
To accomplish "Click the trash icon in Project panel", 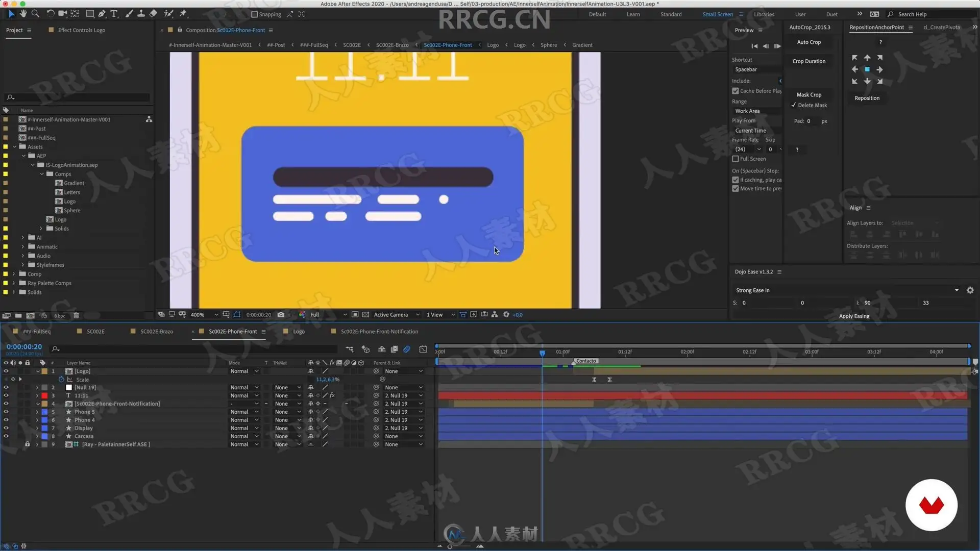I will [x=76, y=316].
